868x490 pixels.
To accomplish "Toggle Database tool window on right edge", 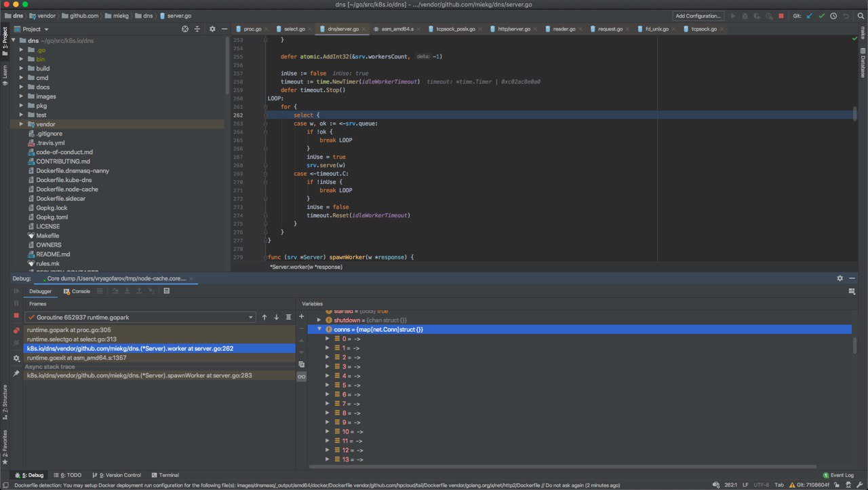I will 863,63.
